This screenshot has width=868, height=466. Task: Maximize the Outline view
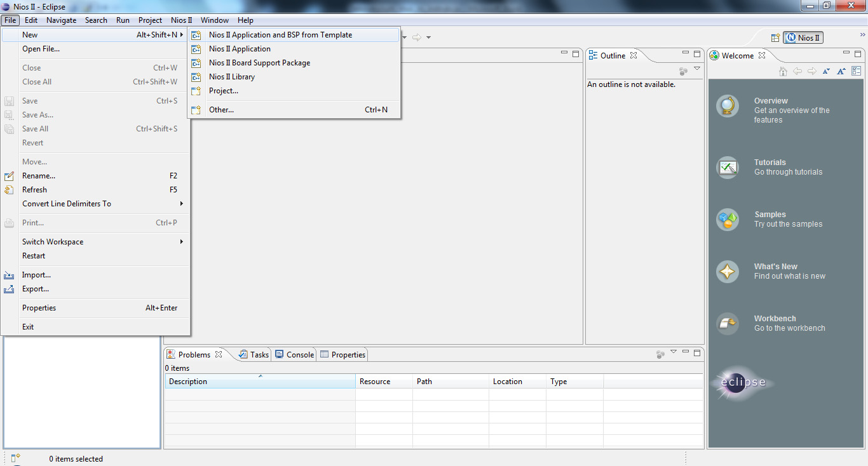[x=697, y=54]
